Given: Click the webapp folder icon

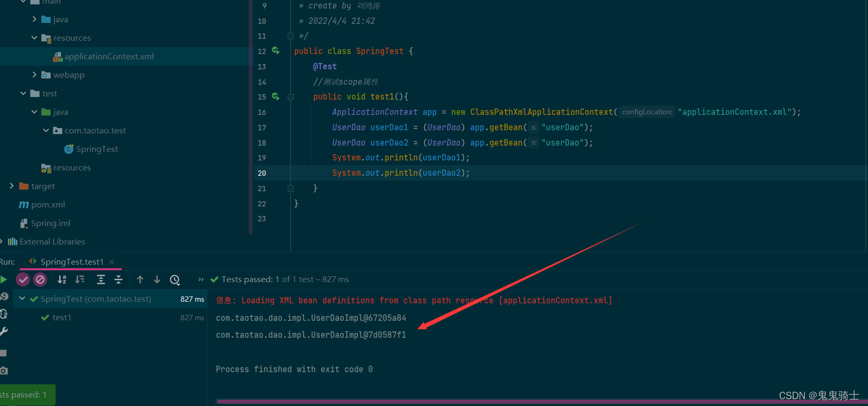Looking at the screenshot, I should point(46,75).
